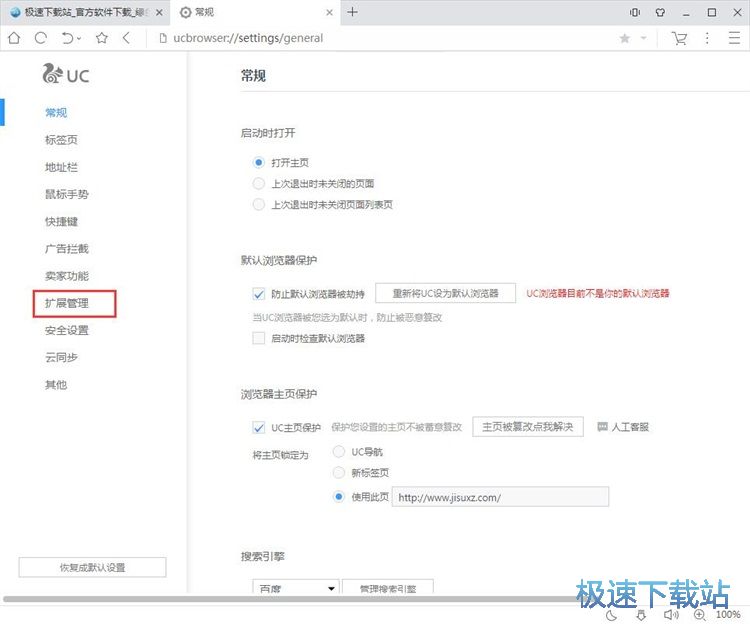Click 重新将UC设为默认浏览器 button
Image resolution: width=750 pixels, height=624 pixels.
(445, 293)
